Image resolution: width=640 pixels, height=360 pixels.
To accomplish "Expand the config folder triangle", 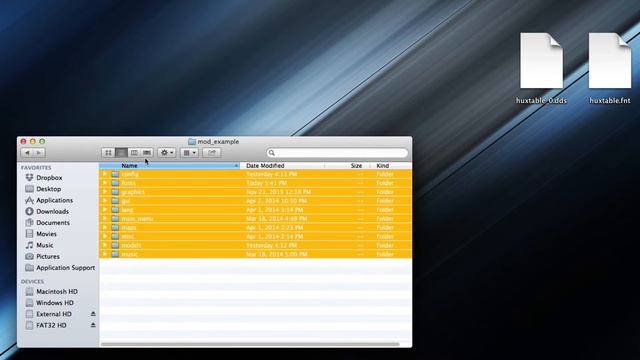I will 105,174.
